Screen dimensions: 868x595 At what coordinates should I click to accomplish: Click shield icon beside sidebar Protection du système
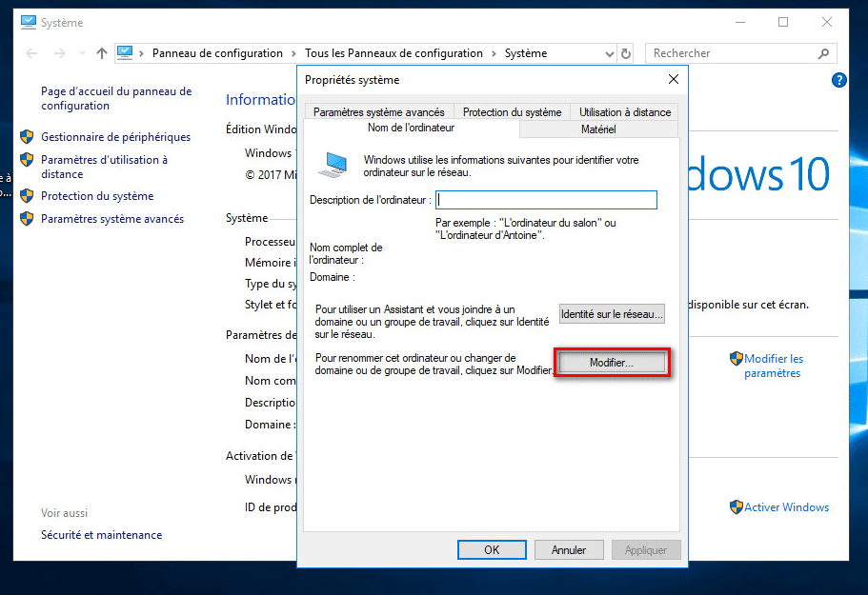click(27, 196)
